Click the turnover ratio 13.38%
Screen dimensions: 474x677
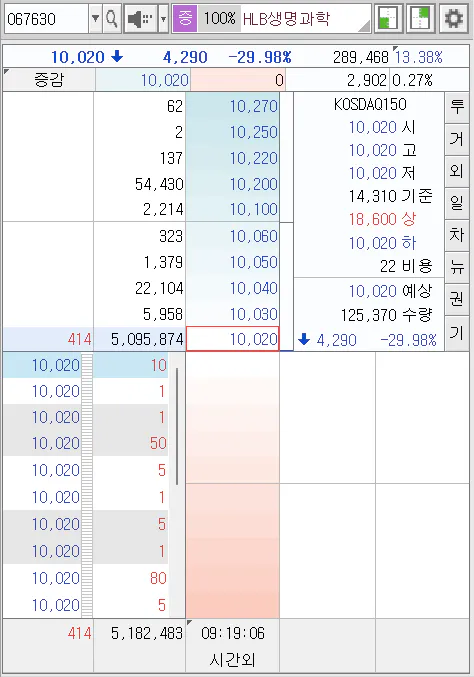coord(418,57)
